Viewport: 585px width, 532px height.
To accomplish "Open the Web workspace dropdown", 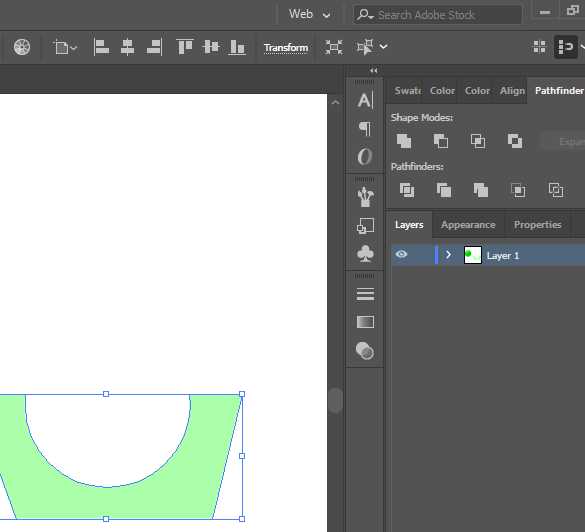I will coord(309,14).
